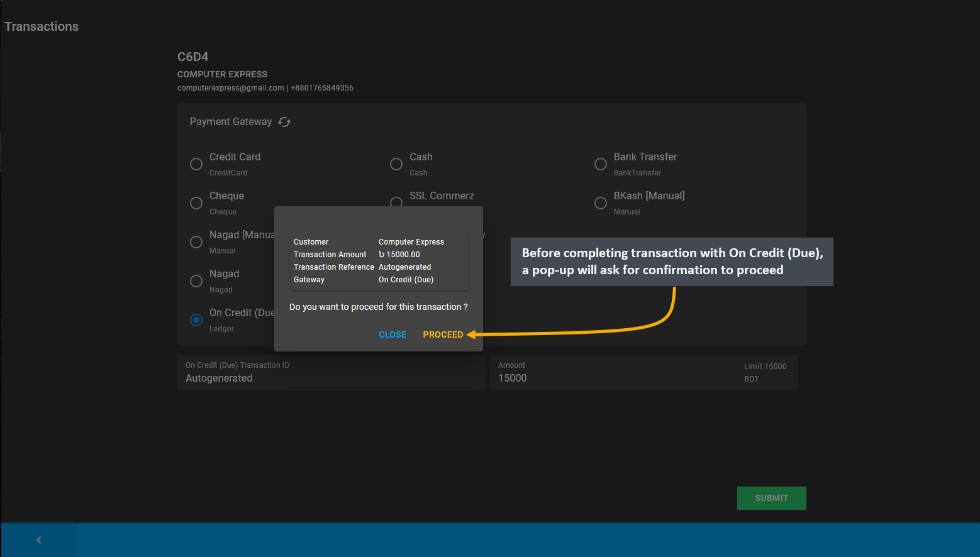This screenshot has height=557, width=980.
Task: Select the Credit Card payment option
Action: click(x=196, y=164)
